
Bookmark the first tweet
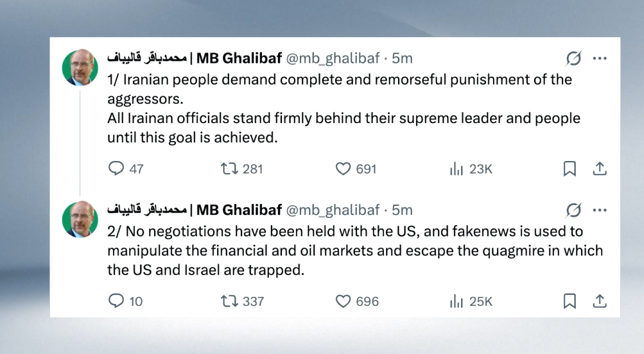click(570, 169)
